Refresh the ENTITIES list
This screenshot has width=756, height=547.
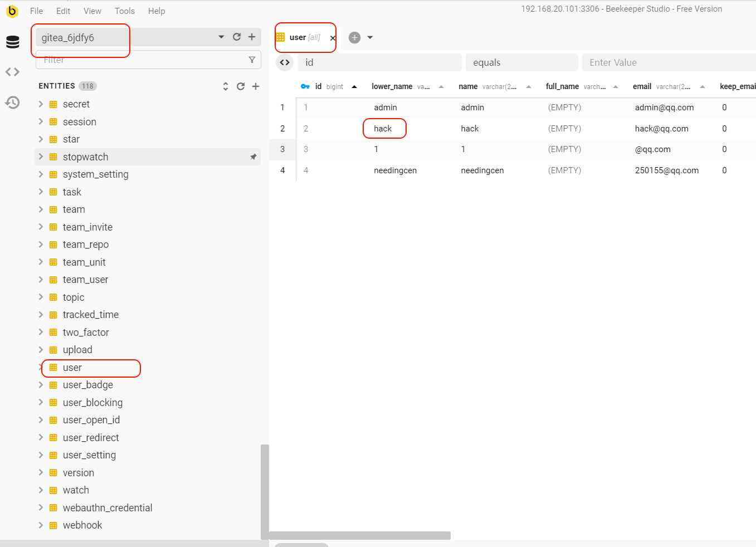click(241, 86)
